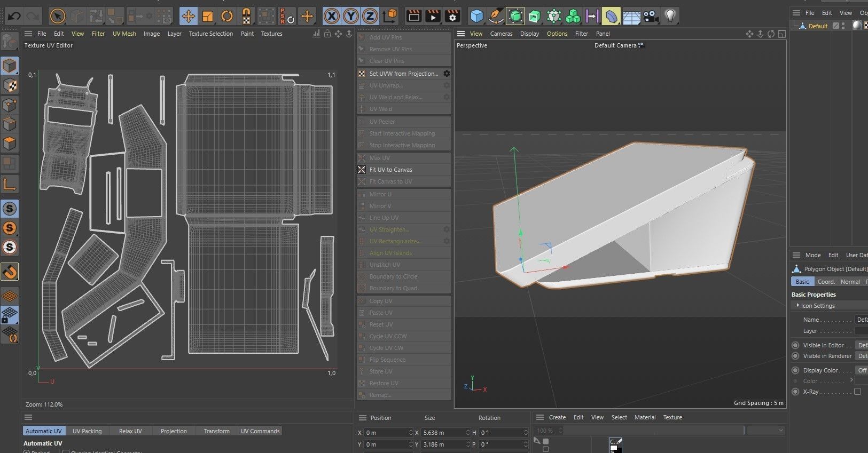This screenshot has width=868, height=453.
Task: Click the H rotation input field
Action: (x=503, y=433)
